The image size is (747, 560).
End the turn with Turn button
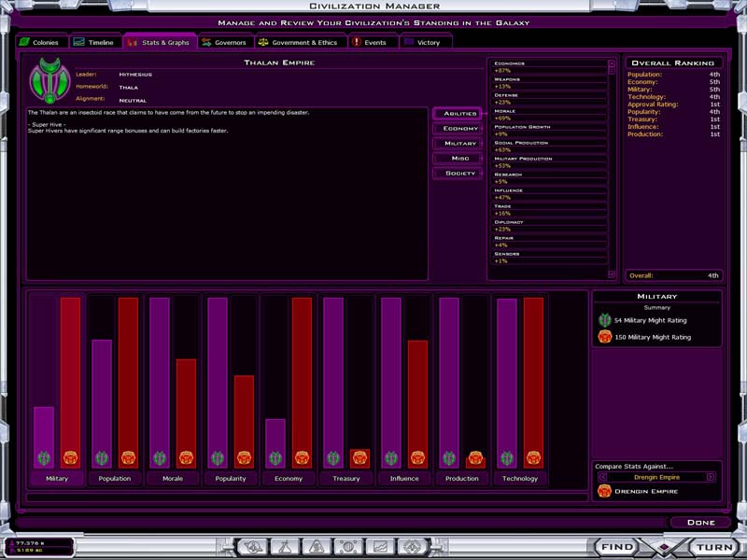pos(714,547)
